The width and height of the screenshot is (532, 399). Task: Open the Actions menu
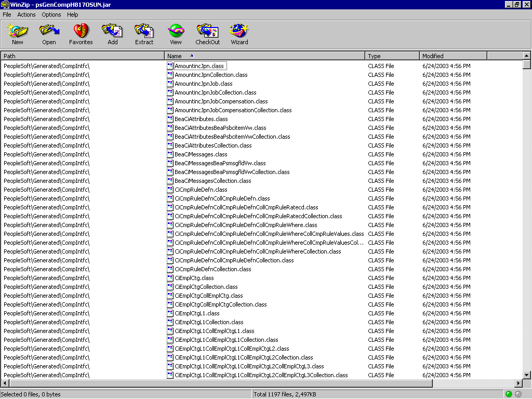point(26,15)
